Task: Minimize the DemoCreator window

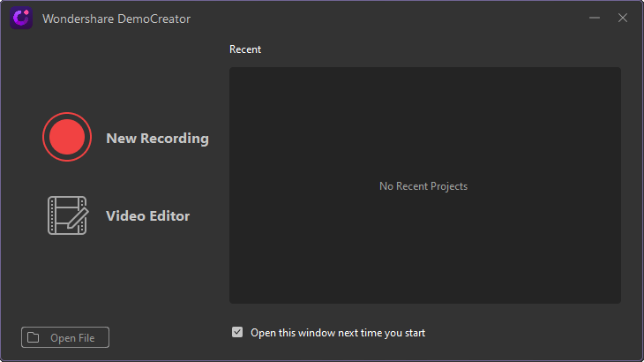Action: pyautogui.click(x=595, y=18)
